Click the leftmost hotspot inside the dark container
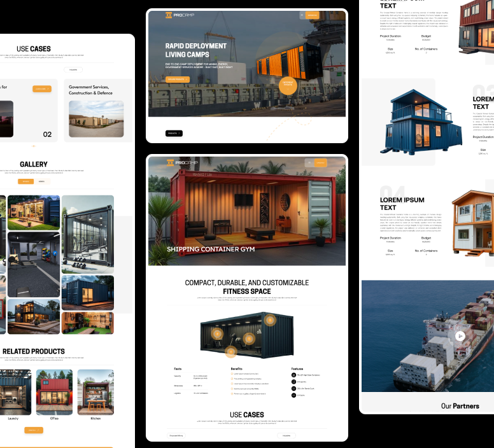The width and height of the screenshot is (494, 448). coord(217,333)
